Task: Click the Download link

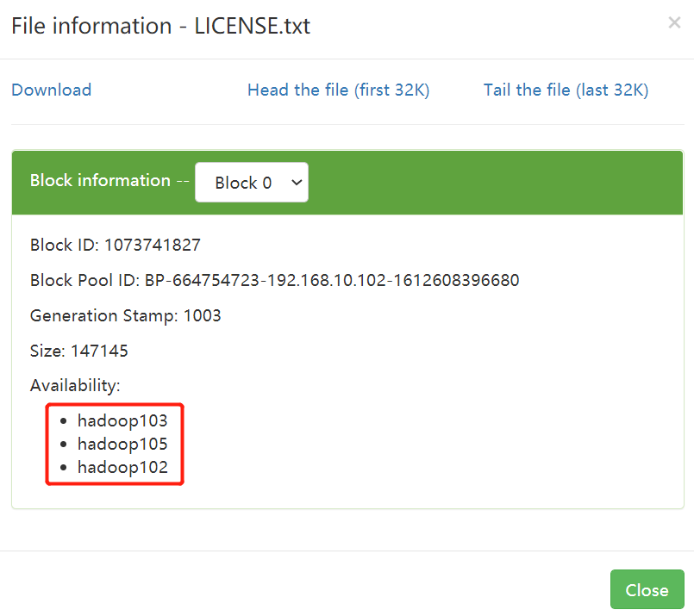Action: pyautogui.click(x=51, y=90)
